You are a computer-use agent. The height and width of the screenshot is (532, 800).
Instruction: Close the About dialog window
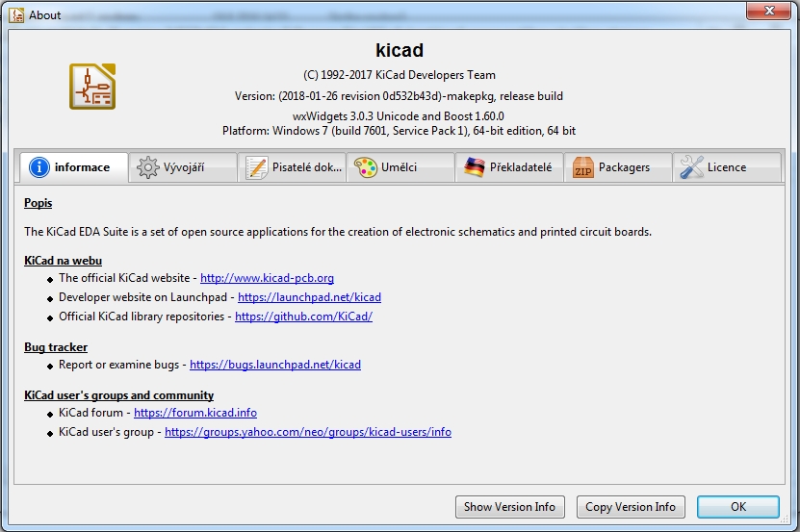click(768, 11)
